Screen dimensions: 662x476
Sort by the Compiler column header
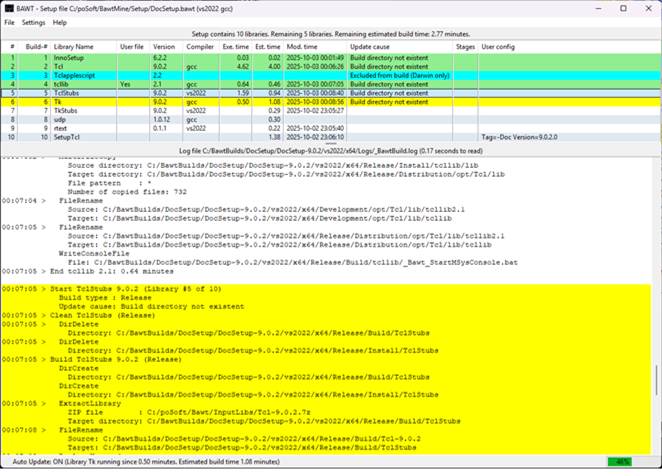(x=198, y=46)
